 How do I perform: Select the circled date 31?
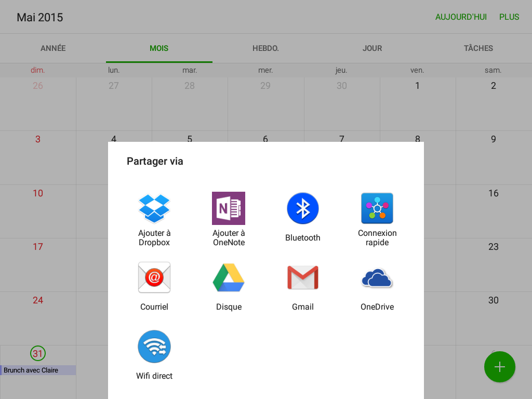click(37, 353)
